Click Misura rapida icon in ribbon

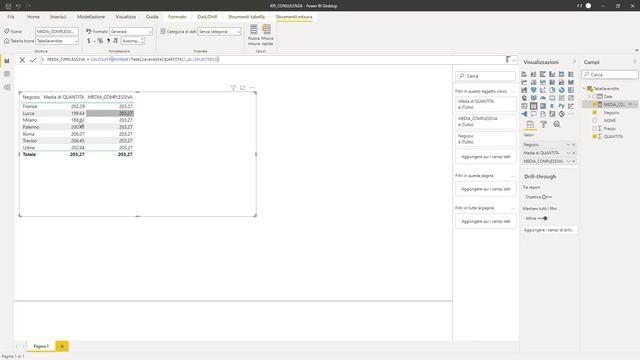[267, 35]
